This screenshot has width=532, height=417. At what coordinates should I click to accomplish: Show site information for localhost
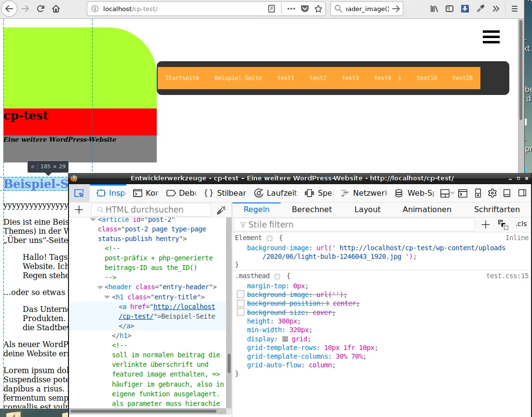(x=95, y=9)
